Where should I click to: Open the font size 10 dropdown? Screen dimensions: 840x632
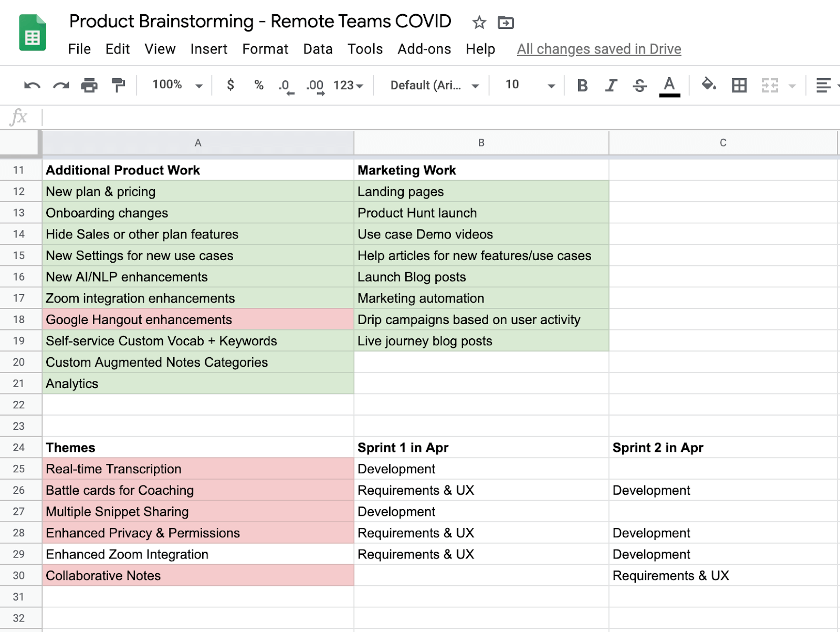tap(529, 85)
